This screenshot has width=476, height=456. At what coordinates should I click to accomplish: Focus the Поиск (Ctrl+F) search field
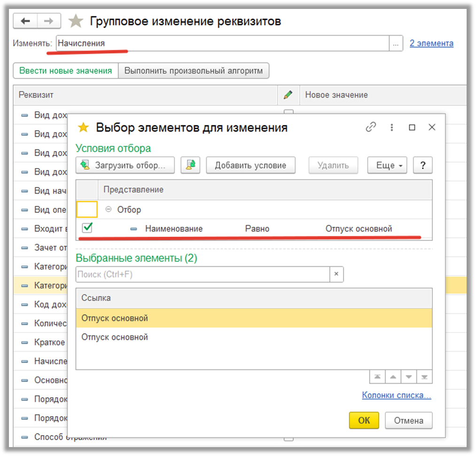pyautogui.click(x=203, y=274)
